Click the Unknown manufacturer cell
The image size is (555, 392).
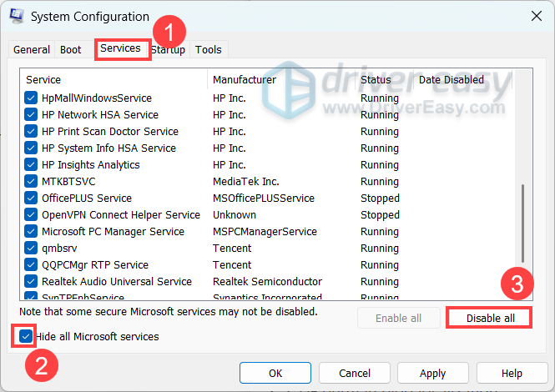click(235, 214)
